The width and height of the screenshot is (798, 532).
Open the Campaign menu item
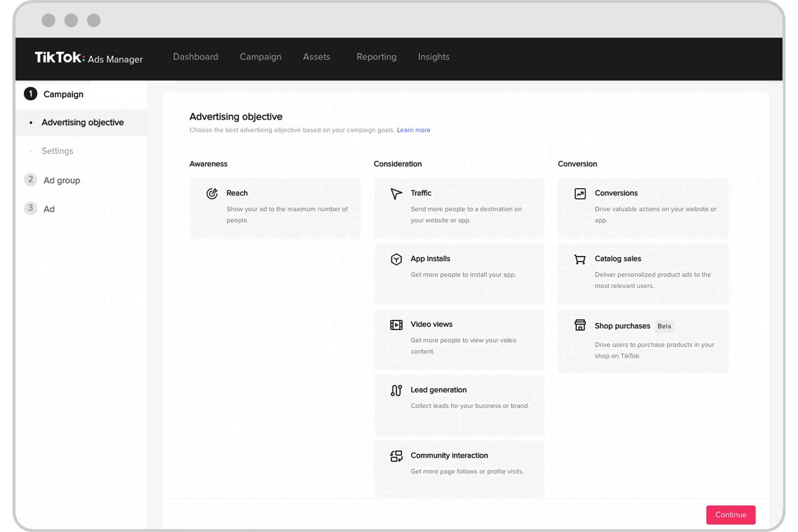(260, 57)
